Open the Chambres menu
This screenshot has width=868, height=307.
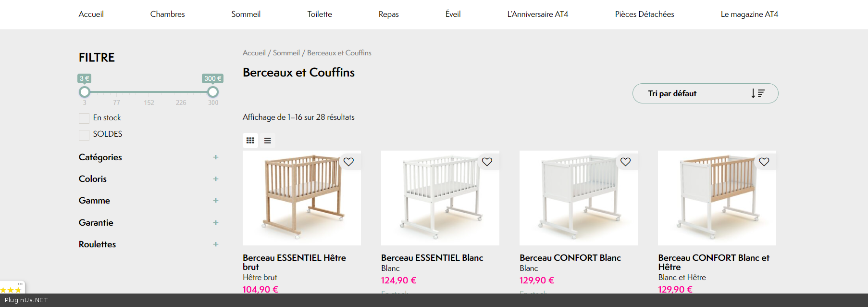[x=167, y=14]
